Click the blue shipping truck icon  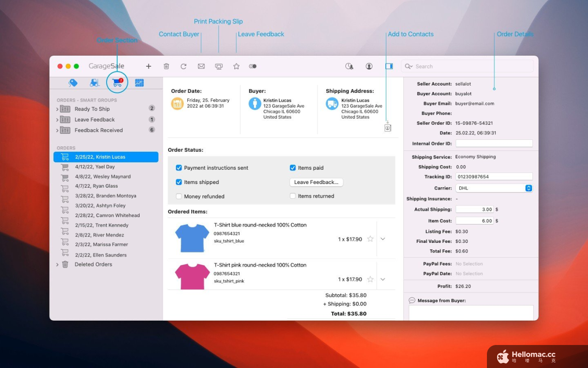332,103
